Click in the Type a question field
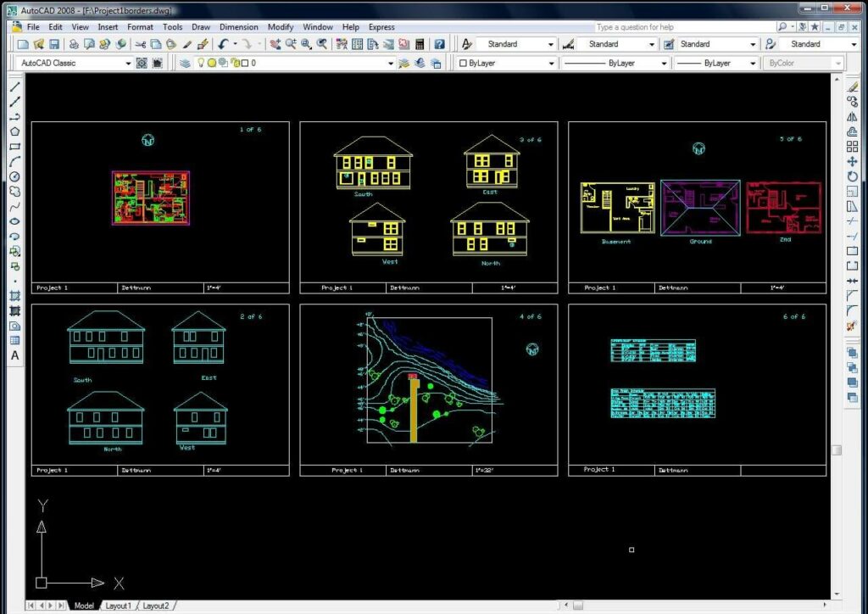Image resolution: width=868 pixels, height=614 pixels. (x=684, y=26)
